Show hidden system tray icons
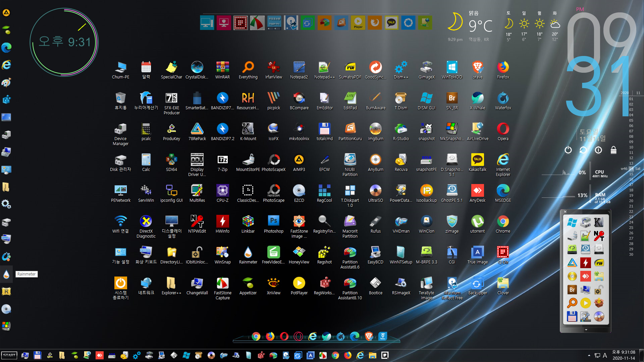Viewport: 644px width, 362px height. (589, 355)
